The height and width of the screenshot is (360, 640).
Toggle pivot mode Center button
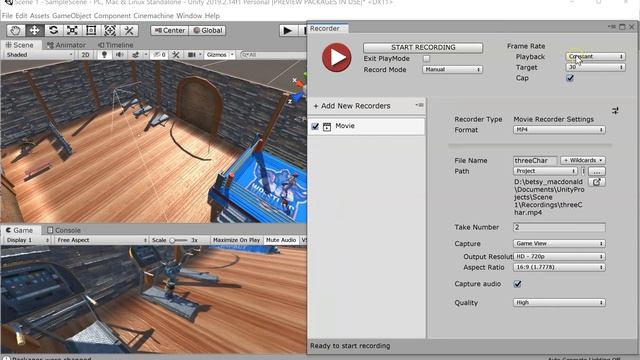[x=169, y=31]
